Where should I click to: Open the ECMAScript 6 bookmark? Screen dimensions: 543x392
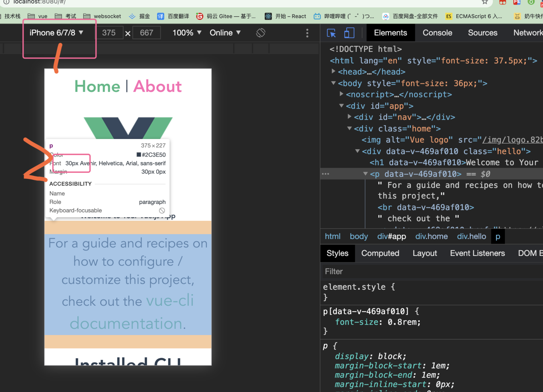click(474, 16)
